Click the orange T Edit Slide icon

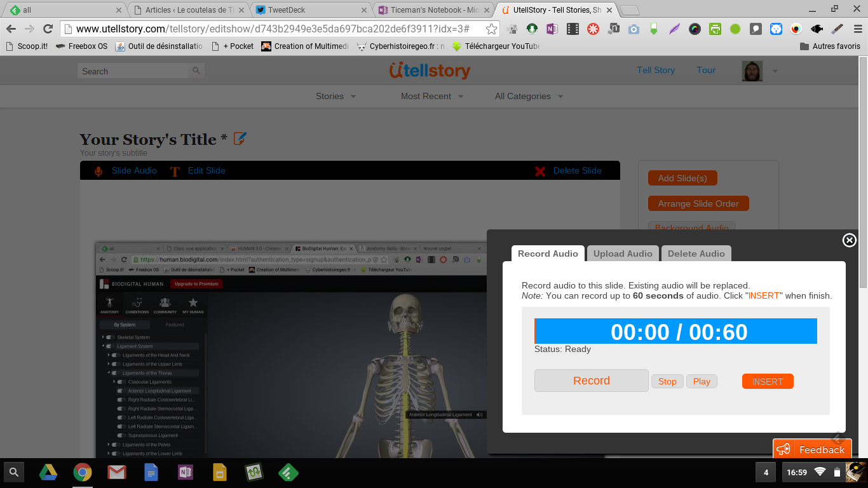click(175, 171)
